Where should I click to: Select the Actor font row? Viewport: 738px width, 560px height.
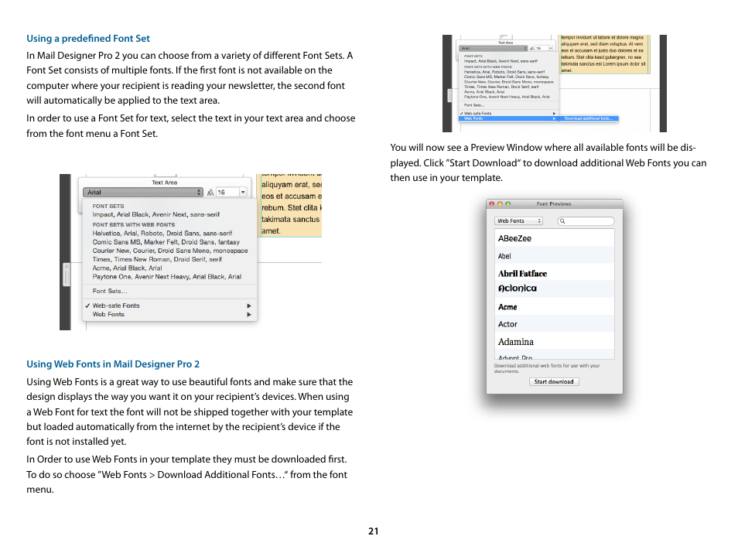click(x=555, y=324)
